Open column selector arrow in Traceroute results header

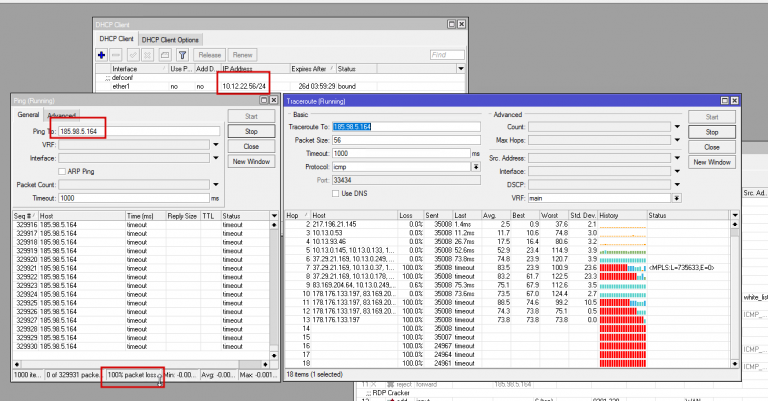click(x=735, y=215)
